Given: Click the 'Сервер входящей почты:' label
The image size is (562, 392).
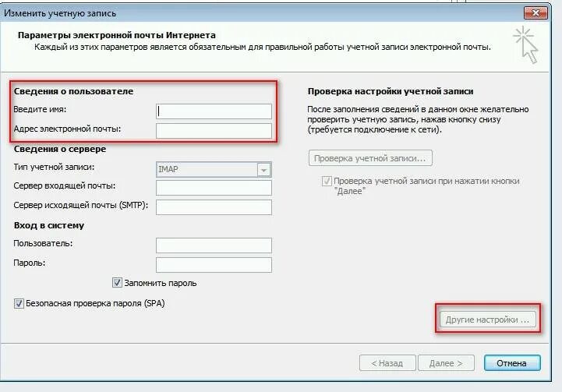Looking at the screenshot, I should (x=65, y=185).
